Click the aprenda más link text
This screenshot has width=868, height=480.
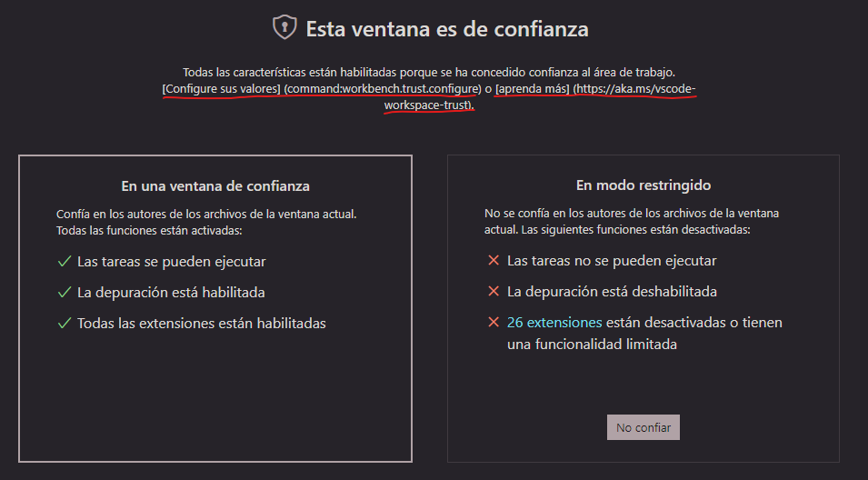(x=533, y=88)
